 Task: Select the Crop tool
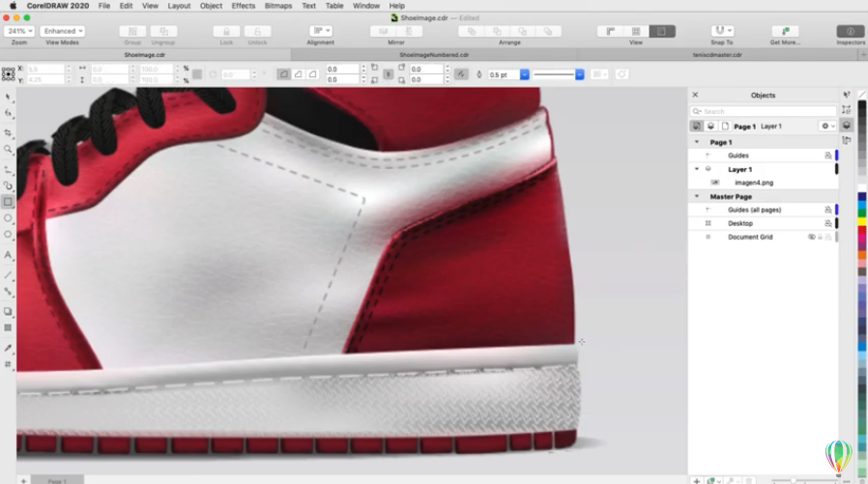(x=8, y=132)
